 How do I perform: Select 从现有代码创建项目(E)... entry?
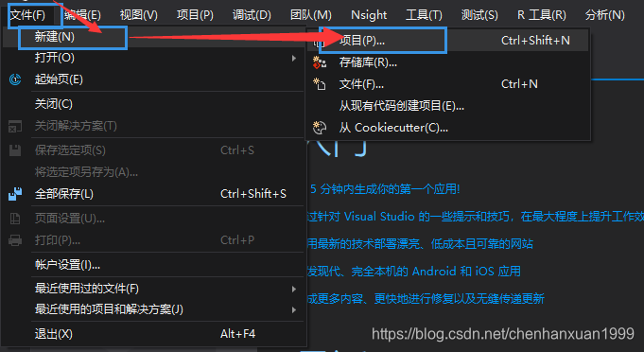click(447, 106)
